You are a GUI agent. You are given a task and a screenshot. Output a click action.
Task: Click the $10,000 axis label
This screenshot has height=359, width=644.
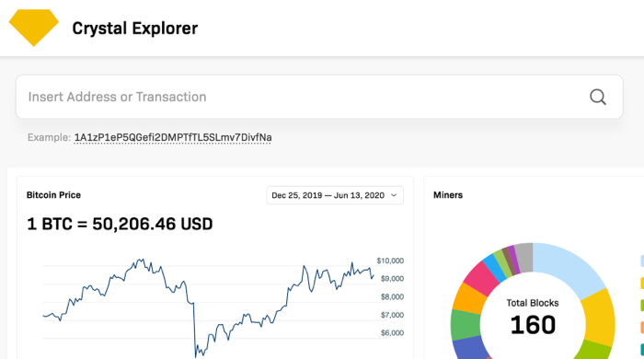click(390, 261)
